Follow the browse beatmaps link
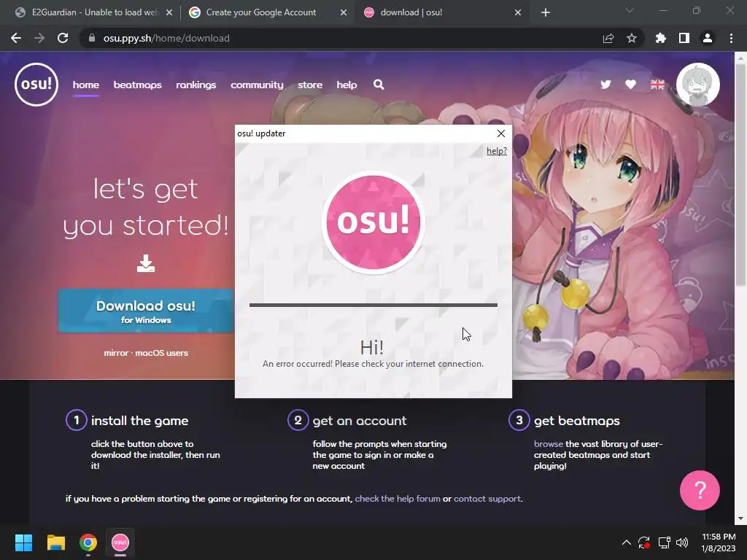This screenshot has height=560, width=747. click(x=549, y=444)
